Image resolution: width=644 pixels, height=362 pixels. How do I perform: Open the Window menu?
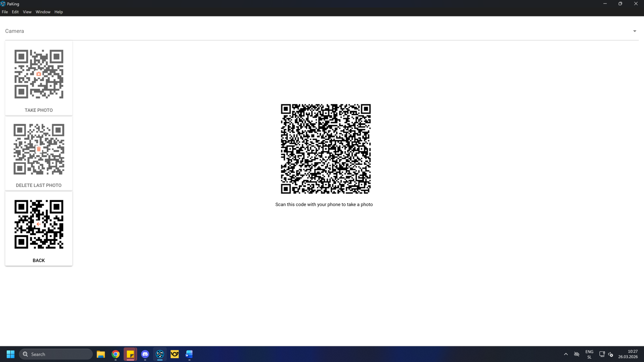tap(43, 12)
